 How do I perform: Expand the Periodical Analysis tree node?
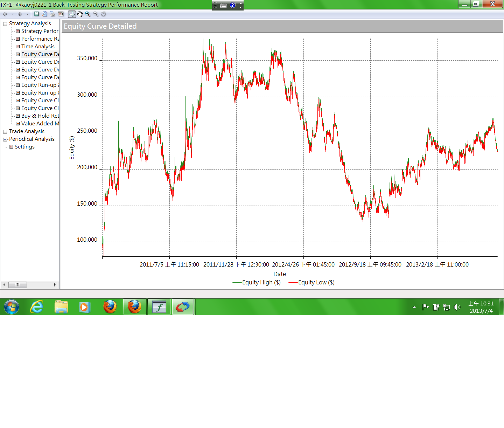[5, 139]
